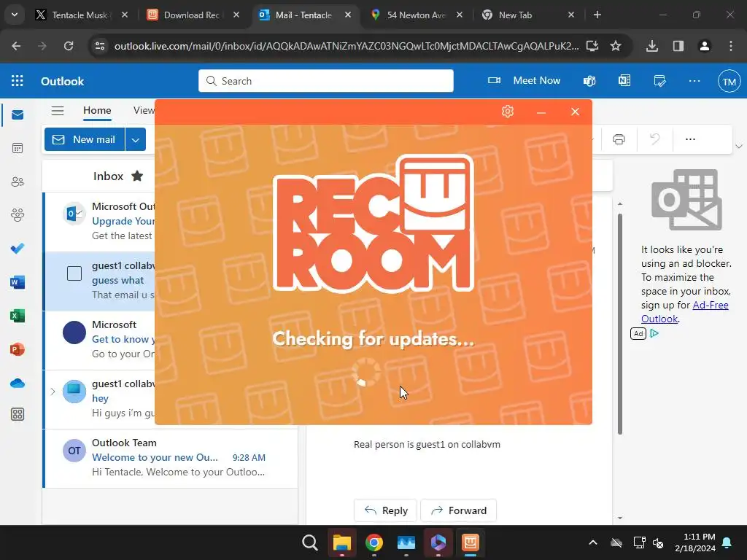The image size is (747, 560).
Task: Open a new Chrome tab
Action: pos(597,15)
